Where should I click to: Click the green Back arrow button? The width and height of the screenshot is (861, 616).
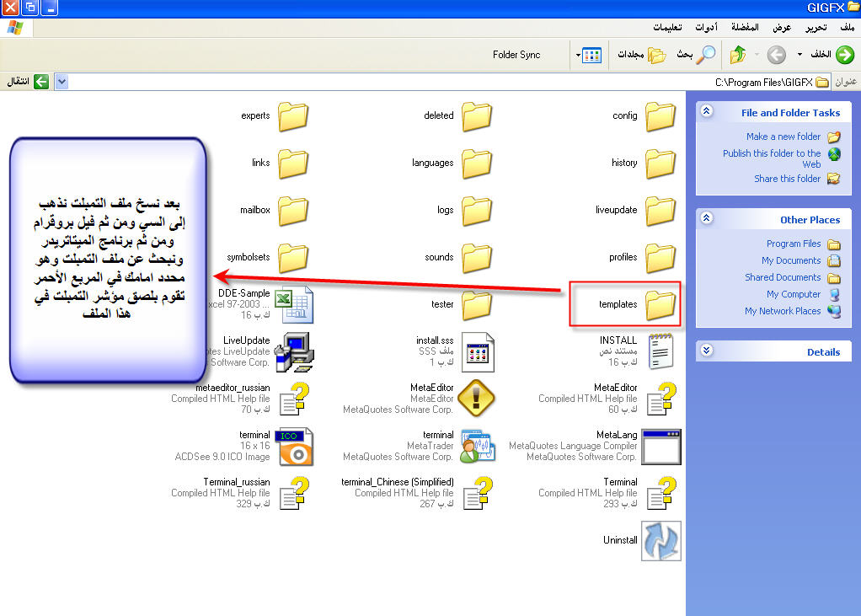click(845, 54)
